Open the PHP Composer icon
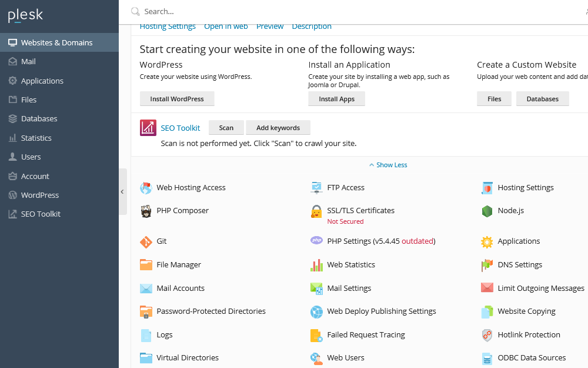Screen dimensions: 588x368 146,211
